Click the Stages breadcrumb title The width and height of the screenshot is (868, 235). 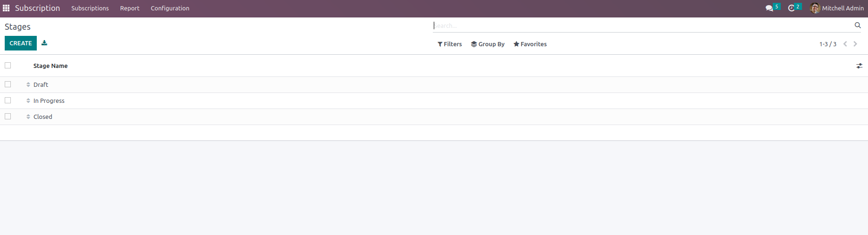click(17, 27)
